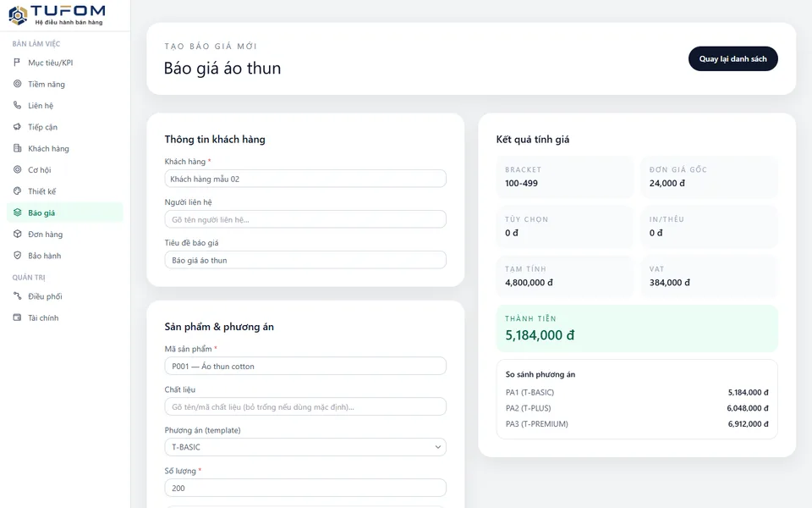Click the megaphone icon beside Tiếp cận
This screenshot has height=508, width=812.
[17, 126]
